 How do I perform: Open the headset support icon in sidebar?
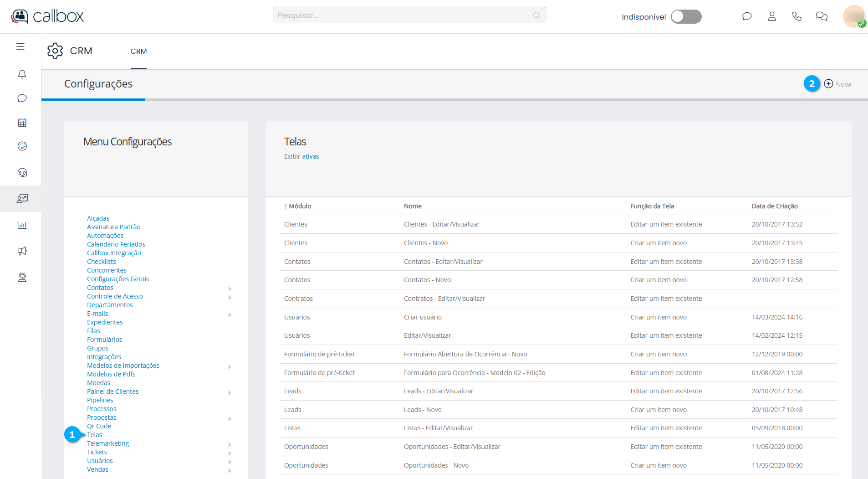[x=22, y=172]
